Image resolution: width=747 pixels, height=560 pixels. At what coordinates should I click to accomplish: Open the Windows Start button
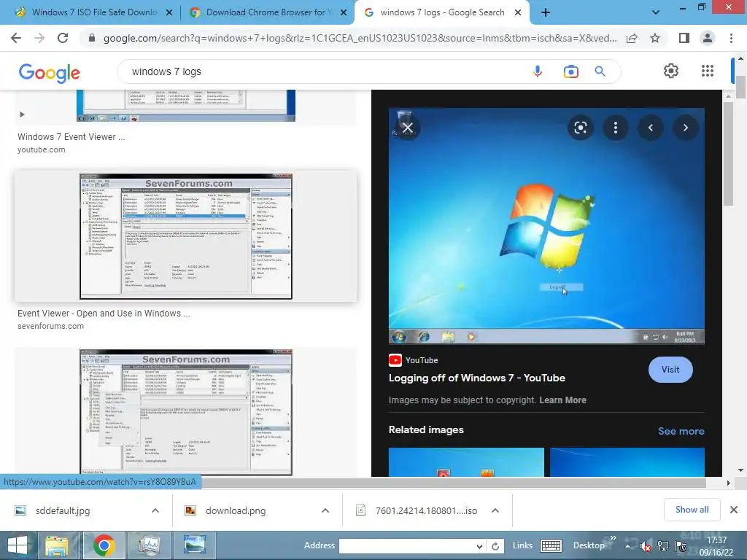[x=18, y=545]
